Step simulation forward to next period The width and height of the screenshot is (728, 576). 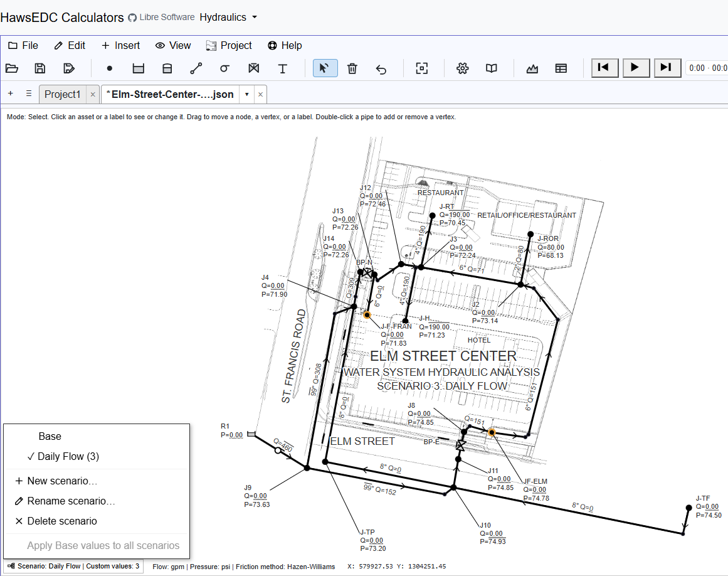[667, 68]
